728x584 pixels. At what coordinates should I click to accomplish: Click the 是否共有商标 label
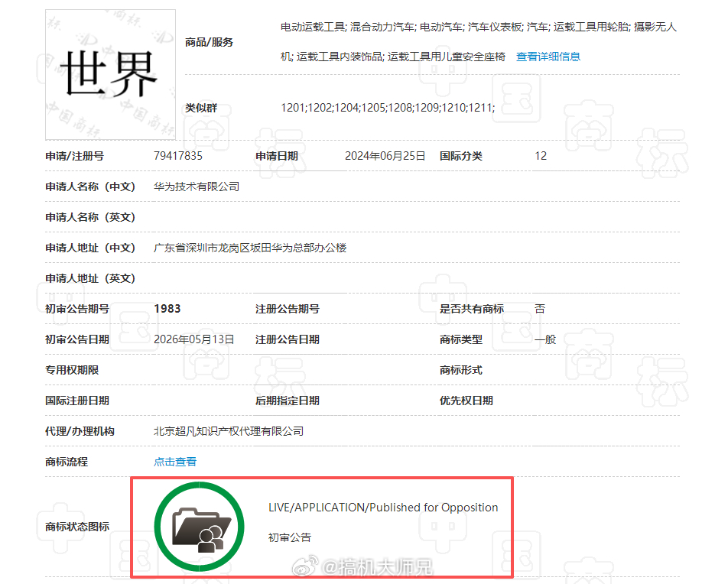472,309
